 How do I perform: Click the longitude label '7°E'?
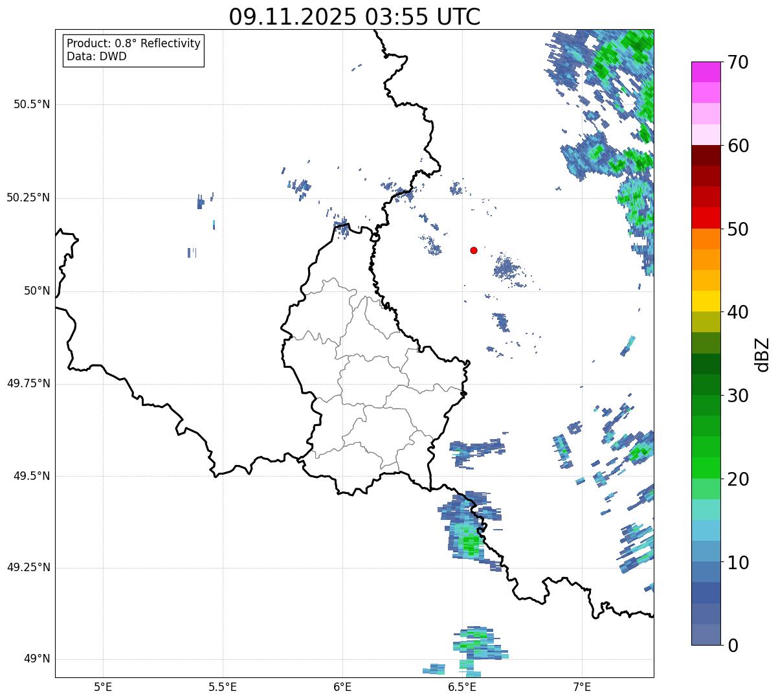click(582, 686)
